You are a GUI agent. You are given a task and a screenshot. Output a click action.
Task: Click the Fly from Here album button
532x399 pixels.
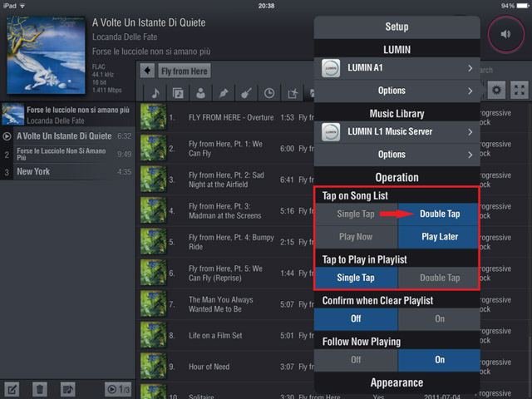[x=185, y=71]
